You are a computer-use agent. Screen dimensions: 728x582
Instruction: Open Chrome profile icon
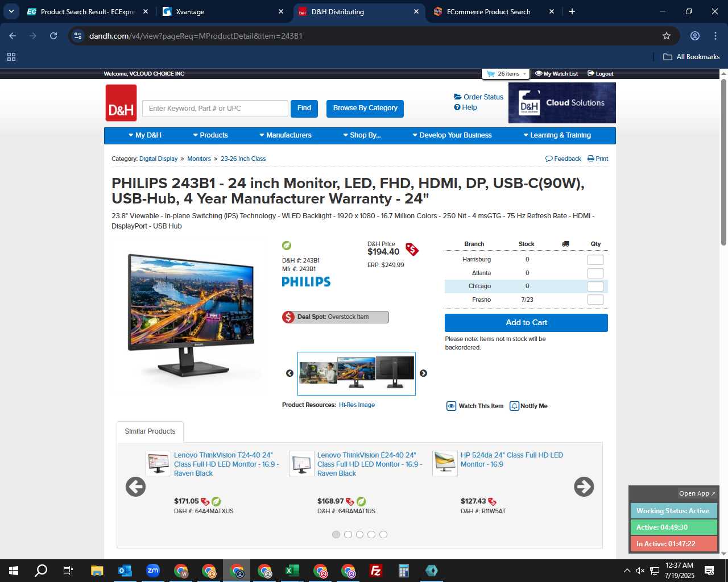(695, 36)
